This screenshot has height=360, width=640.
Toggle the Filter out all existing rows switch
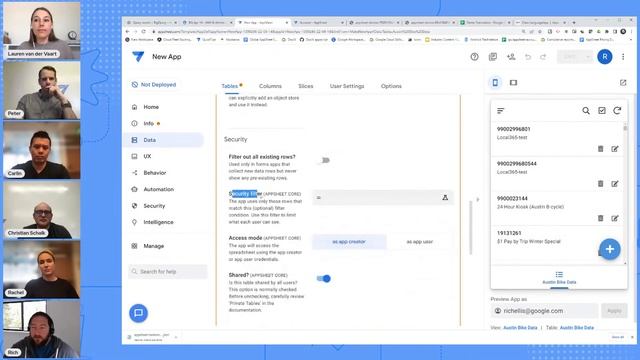pos(324,160)
